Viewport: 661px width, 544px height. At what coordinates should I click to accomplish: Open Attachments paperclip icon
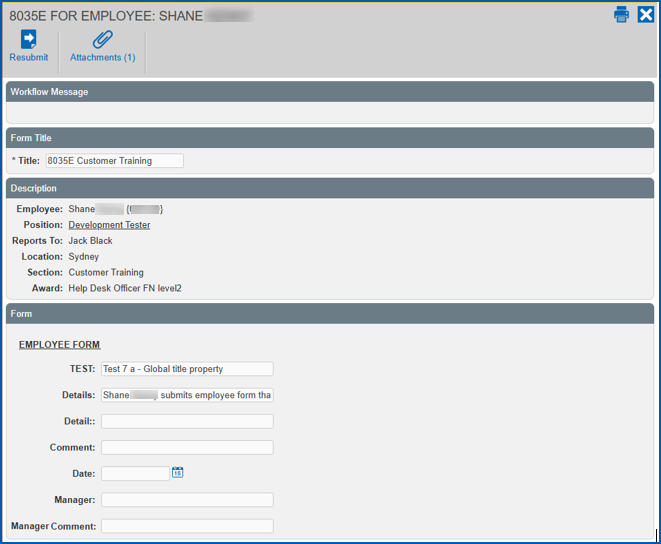pyautogui.click(x=103, y=39)
